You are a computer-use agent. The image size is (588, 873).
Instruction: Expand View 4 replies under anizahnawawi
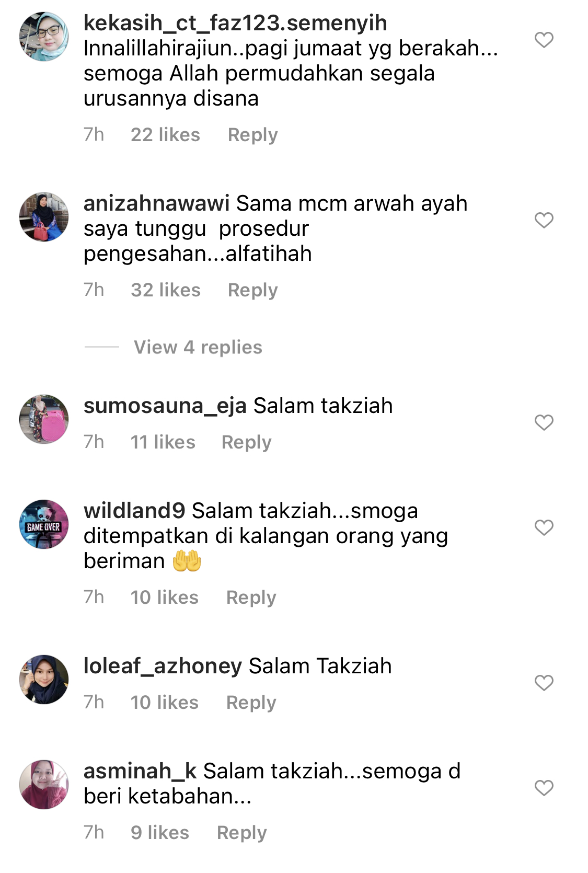198,347
